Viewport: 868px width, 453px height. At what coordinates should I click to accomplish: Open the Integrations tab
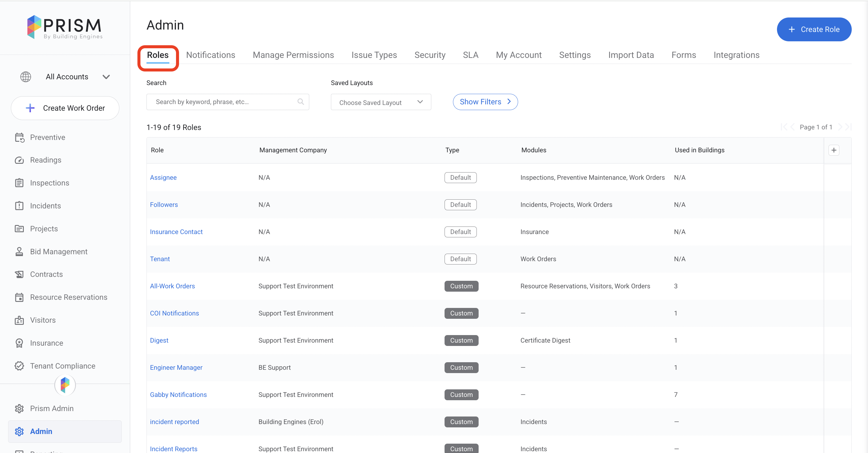(x=736, y=55)
